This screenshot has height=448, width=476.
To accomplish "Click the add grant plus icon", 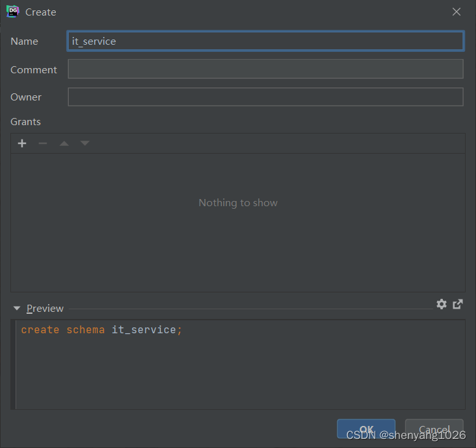I will click(x=22, y=143).
